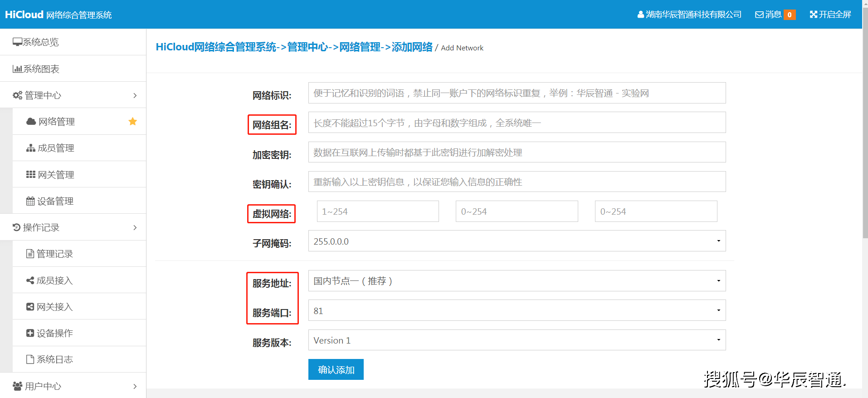Click the blank file icon beside 系统日志
This screenshot has height=398, width=868.
click(x=30, y=359)
